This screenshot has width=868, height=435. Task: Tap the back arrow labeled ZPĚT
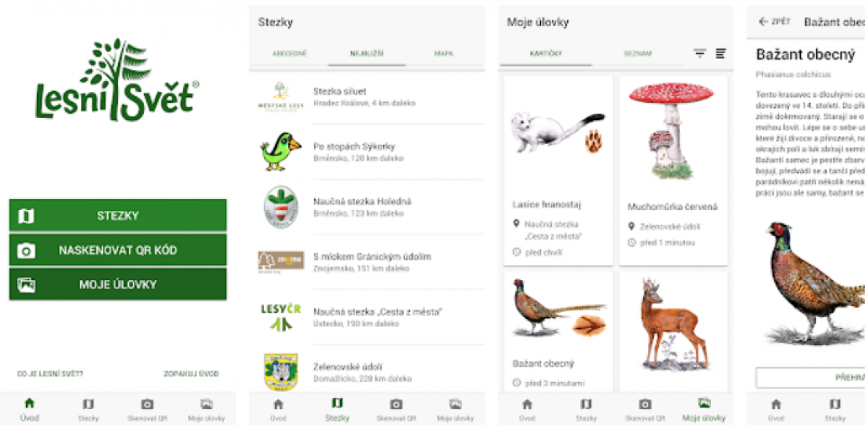[x=774, y=22]
